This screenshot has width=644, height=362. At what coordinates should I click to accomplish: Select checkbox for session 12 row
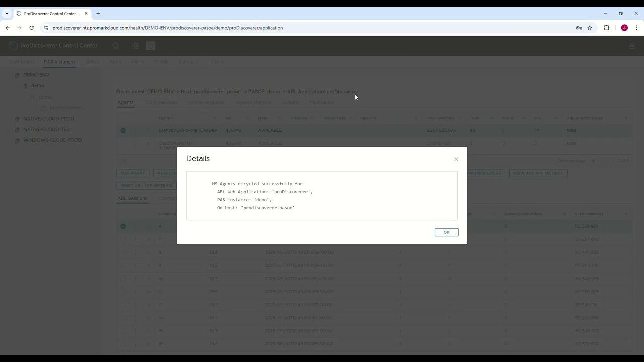[x=123, y=292]
